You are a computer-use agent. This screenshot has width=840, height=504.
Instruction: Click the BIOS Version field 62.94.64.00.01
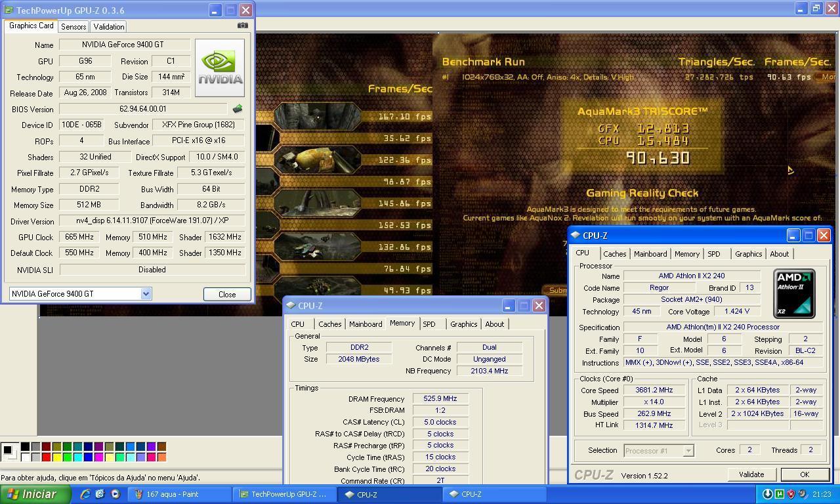pos(143,109)
